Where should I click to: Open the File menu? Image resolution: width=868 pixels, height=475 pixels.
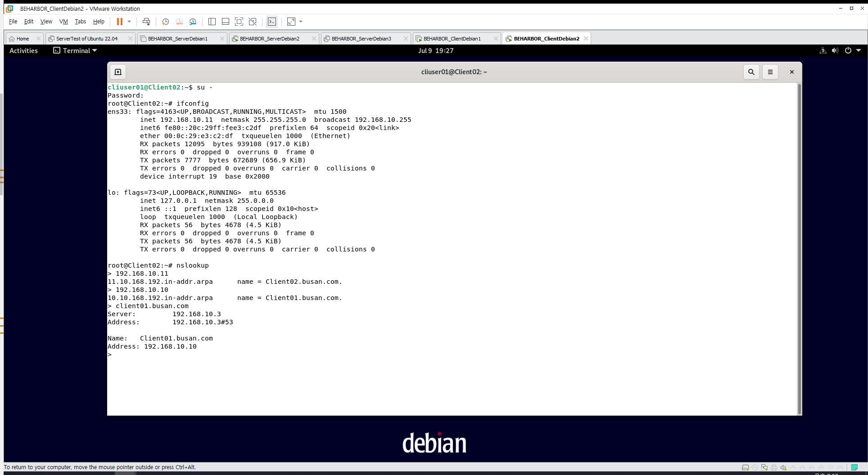(x=13, y=22)
